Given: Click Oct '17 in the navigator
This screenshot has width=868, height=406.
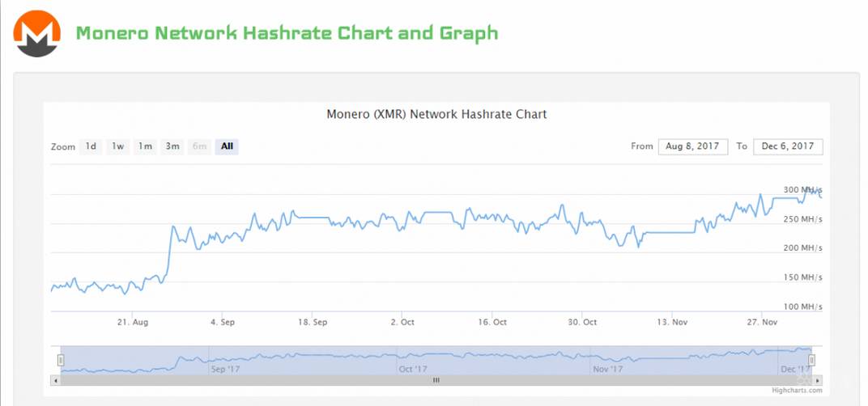Looking at the screenshot, I should pos(413,369).
